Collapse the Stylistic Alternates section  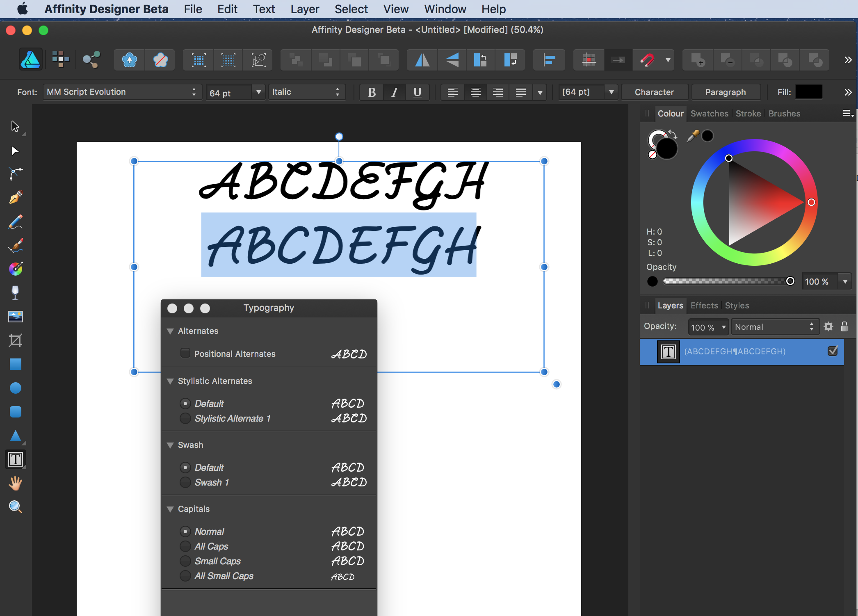(170, 381)
